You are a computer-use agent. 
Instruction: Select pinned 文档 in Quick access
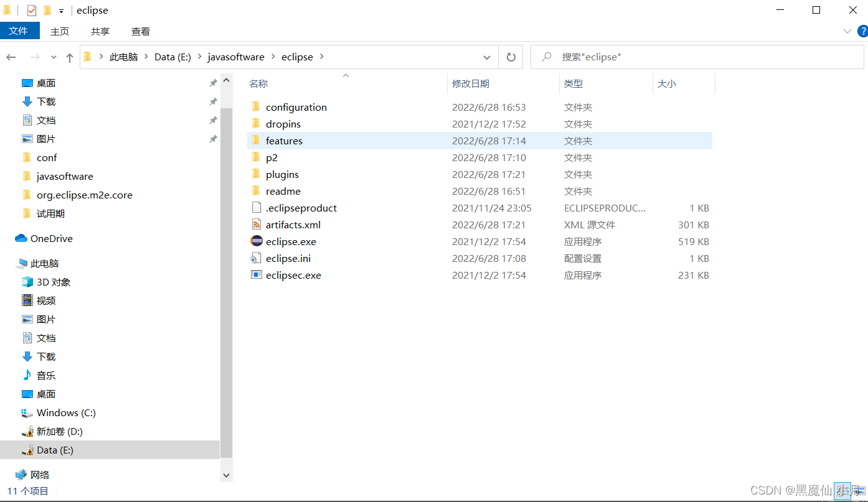click(x=46, y=120)
